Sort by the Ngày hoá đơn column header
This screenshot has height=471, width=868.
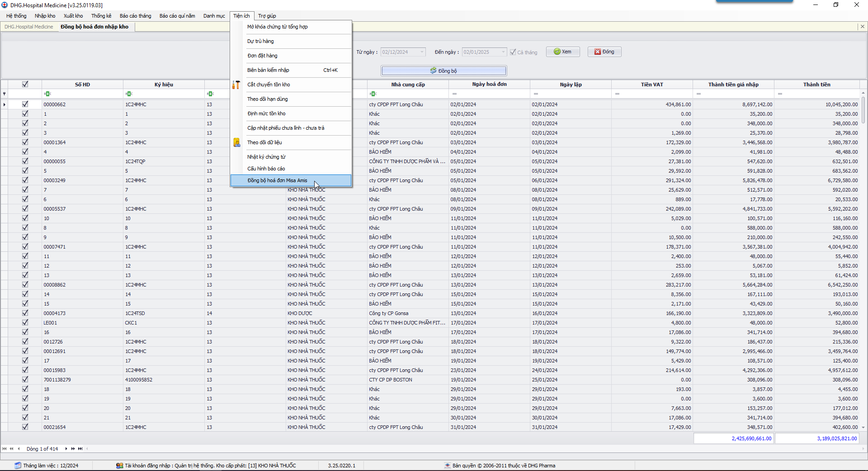489,85
